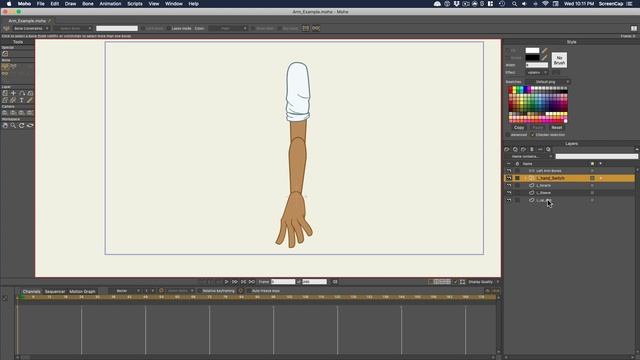The image size is (640, 360).
Task: Click the fill color picker pencil icon
Action: (544, 51)
